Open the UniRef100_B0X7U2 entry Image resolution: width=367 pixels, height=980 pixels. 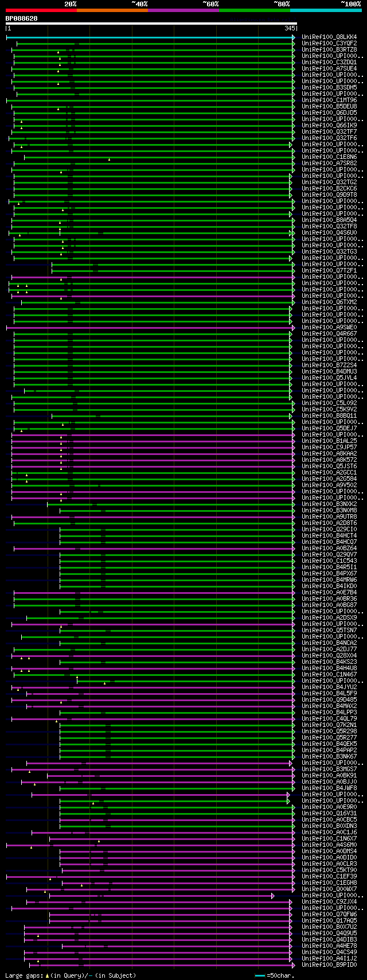pos(329,927)
